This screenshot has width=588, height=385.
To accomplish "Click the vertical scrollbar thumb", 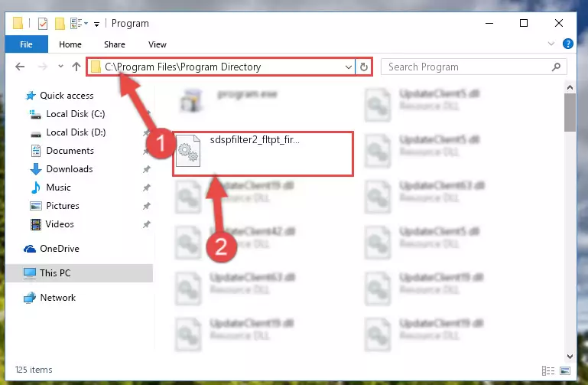I will pyautogui.click(x=570, y=113).
